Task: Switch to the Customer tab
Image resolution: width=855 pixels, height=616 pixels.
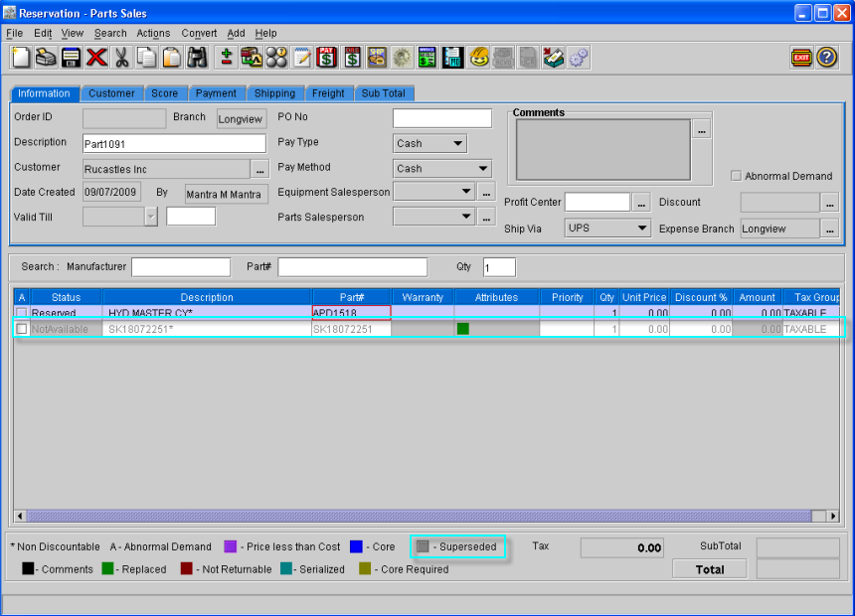Action: coord(111,93)
